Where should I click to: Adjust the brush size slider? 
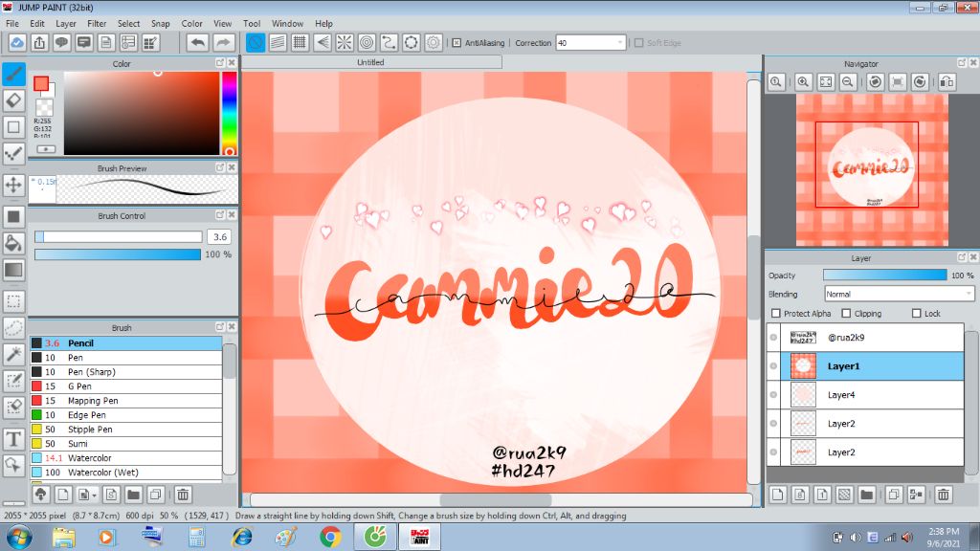tap(119, 237)
